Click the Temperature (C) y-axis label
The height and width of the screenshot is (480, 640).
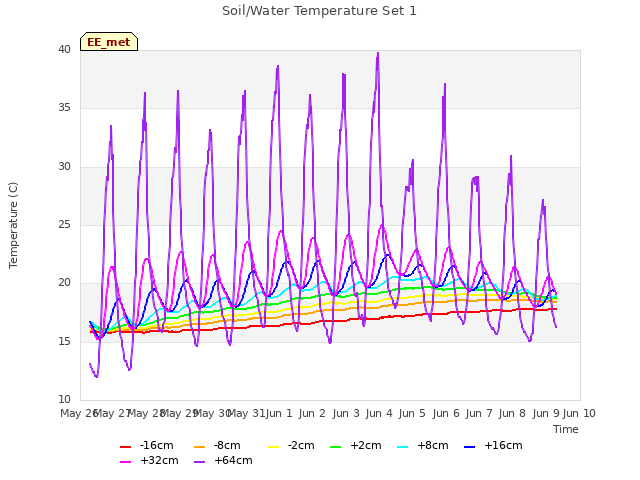13,225
